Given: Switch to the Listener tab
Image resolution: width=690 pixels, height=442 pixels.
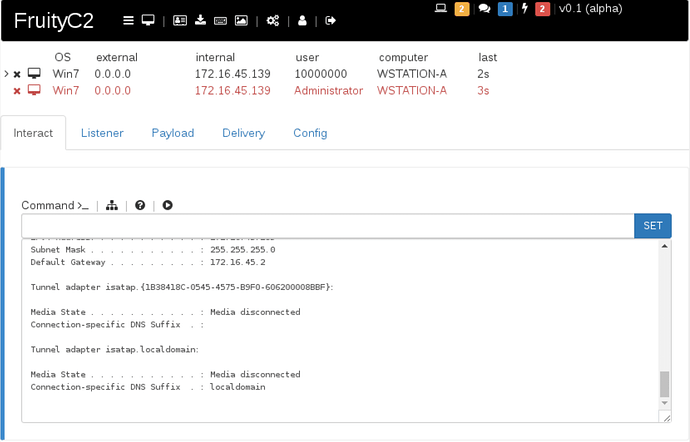Looking at the screenshot, I should tap(102, 133).
